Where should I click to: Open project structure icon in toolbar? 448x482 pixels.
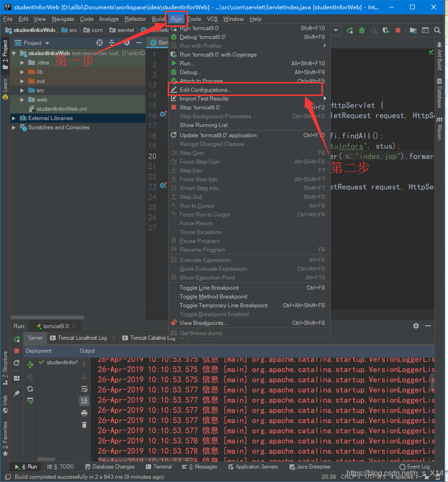coord(413,31)
